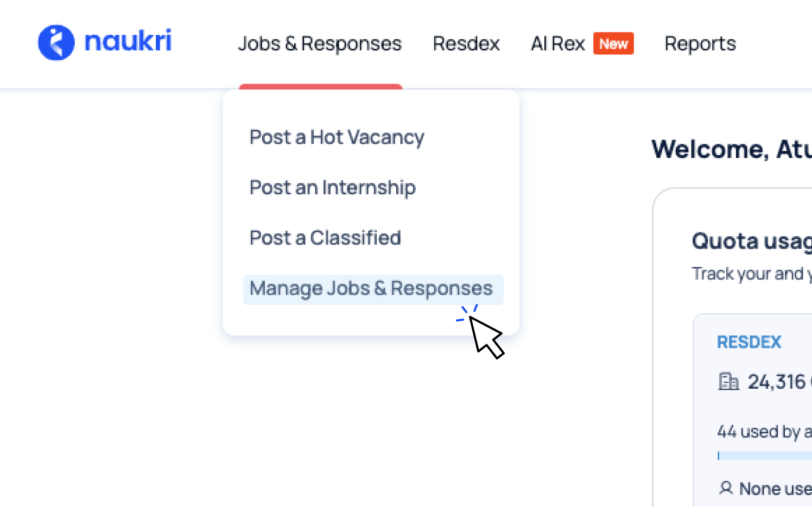812x507 pixels.
Task: Click the 24,316 quota count
Action: click(x=777, y=382)
